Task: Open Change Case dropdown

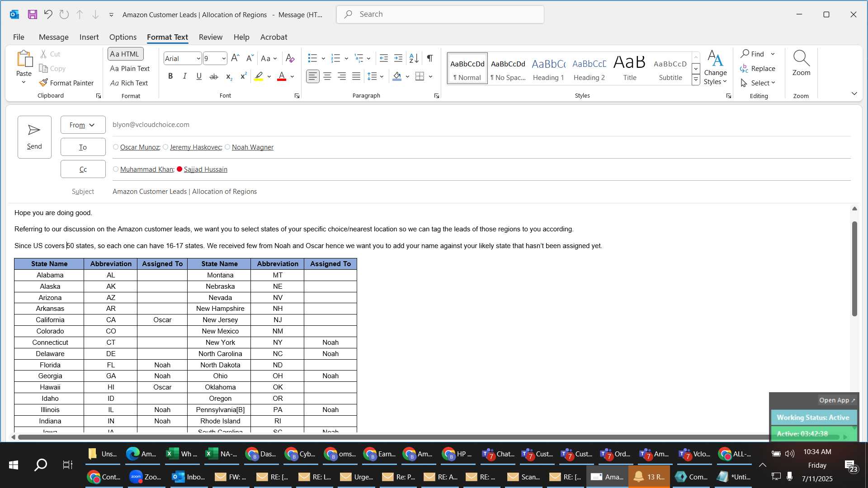Action: 269,58
